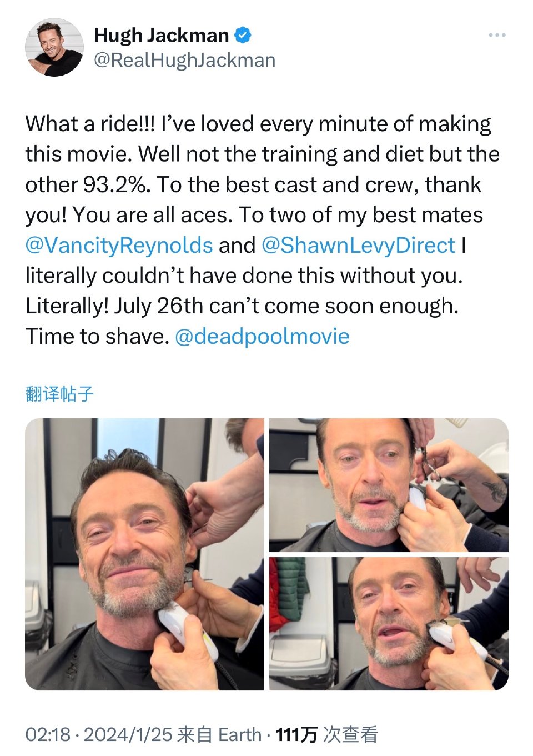The image size is (533, 756).
Task: Click the 'Time to shave.' text
Action: [x=97, y=336]
